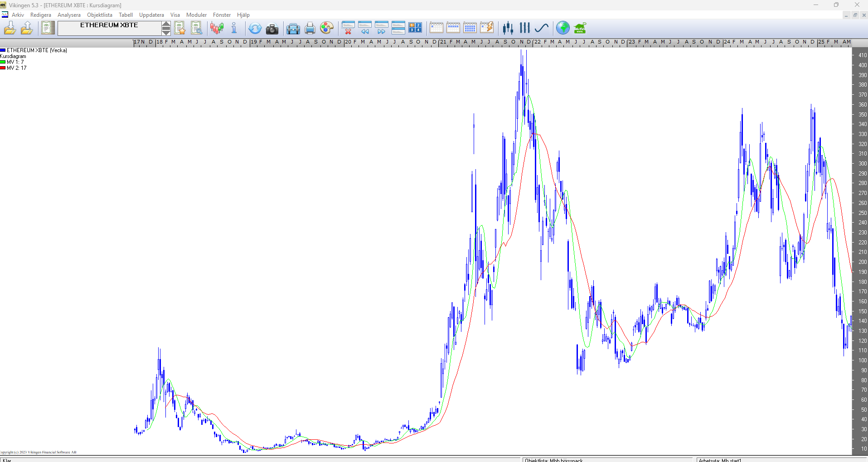868x462 pixels.
Task: Click the green MV 1: 7 legend swatch
Action: coord(3,62)
